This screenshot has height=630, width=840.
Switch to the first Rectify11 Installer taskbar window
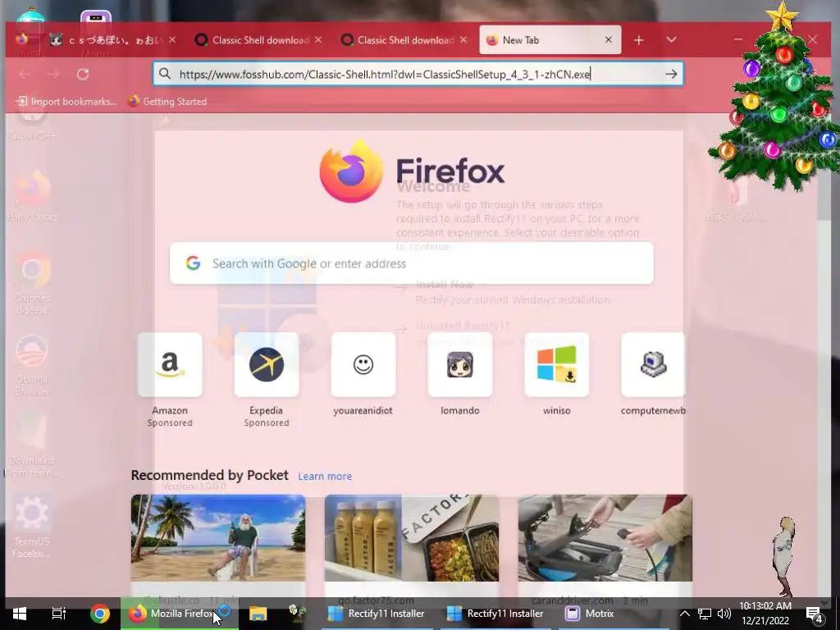377,614
